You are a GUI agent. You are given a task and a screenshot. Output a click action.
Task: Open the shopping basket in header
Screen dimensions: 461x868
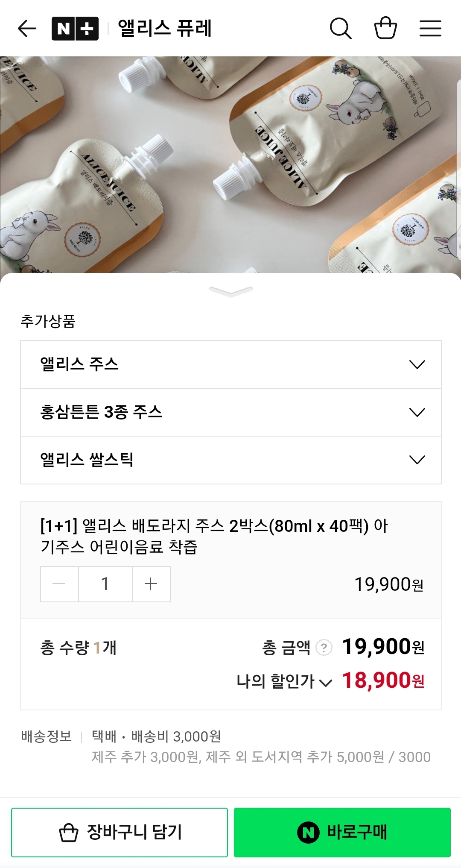(x=385, y=28)
